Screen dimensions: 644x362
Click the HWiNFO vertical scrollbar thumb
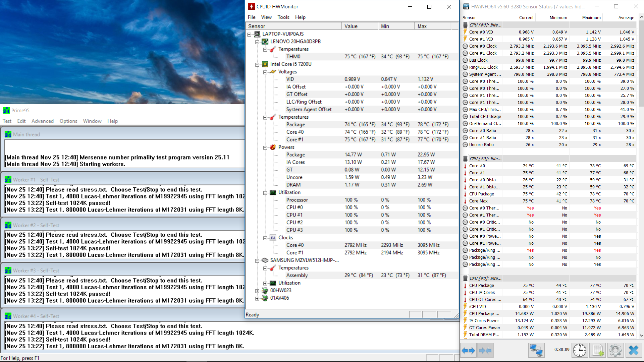641,64
